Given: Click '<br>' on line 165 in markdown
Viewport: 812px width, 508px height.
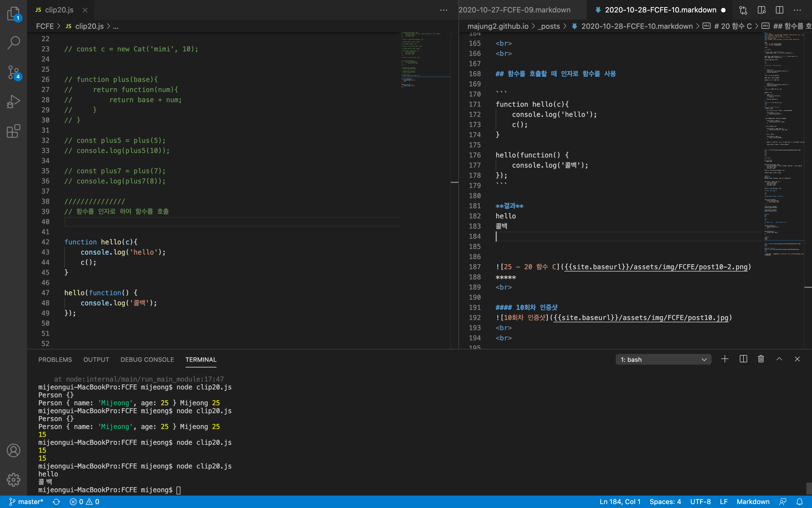Looking at the screenshot, I should pyautogui.click(x=504, y=43).
